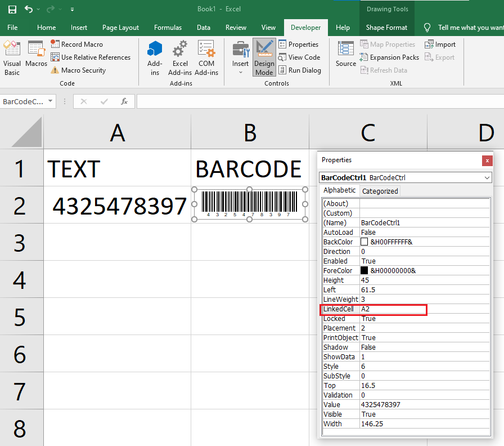Select column A header

pyautogui.click(x=118, y=132)
